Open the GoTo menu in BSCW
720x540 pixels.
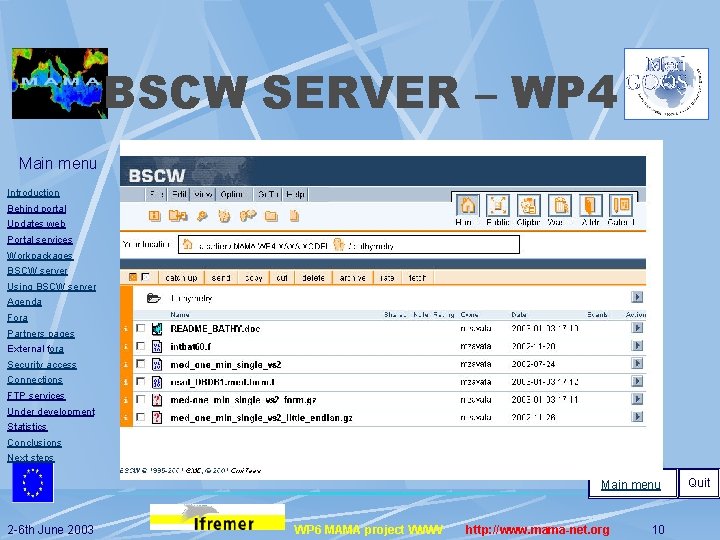coord(269,194)
